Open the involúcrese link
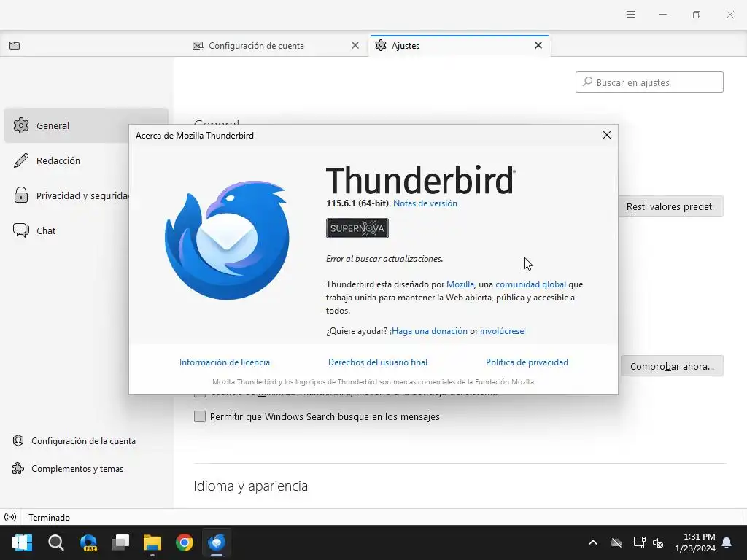Screen dimensions: 747x560 tap(503, 331)
